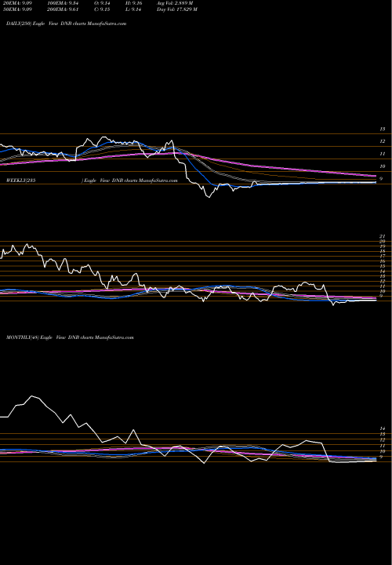The height and width of the screenshot is (565, 392).
Task: Select the open price O: 9.14
Action: [103, 3]
